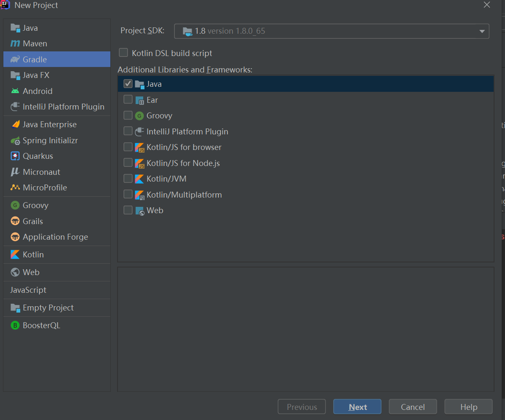This screenshot has height=420, width=505.
Task: Enable Kotlin DSL build script checkbox
Action: (123, 53)
